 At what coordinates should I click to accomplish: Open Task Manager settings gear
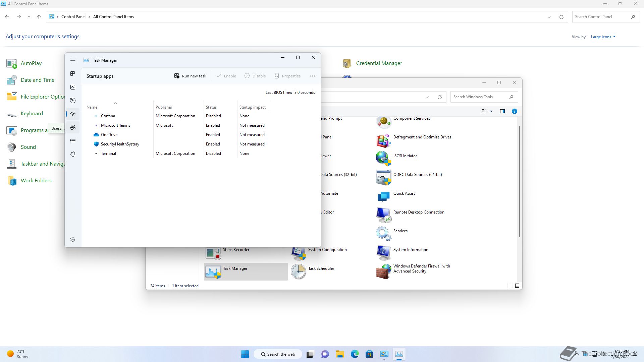73,239
